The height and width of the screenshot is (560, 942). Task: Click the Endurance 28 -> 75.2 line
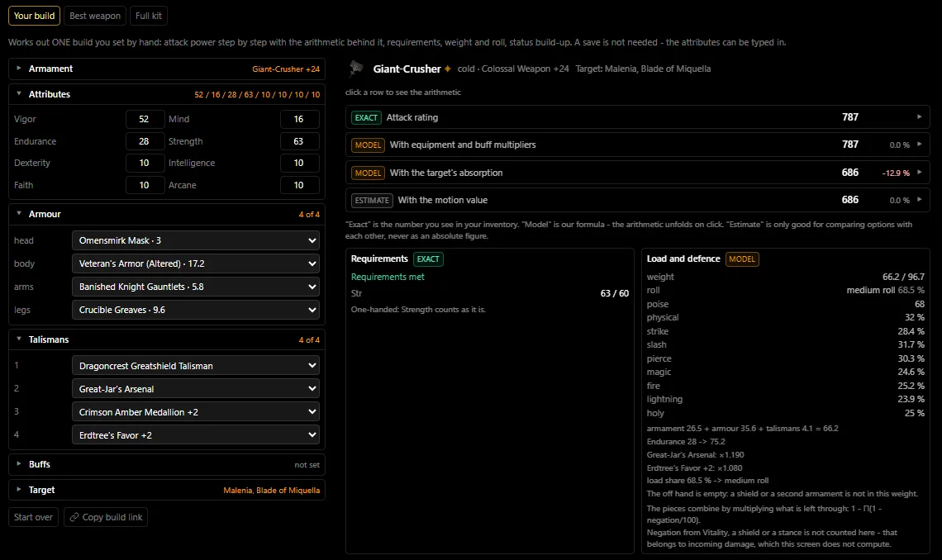coord(686,442)
